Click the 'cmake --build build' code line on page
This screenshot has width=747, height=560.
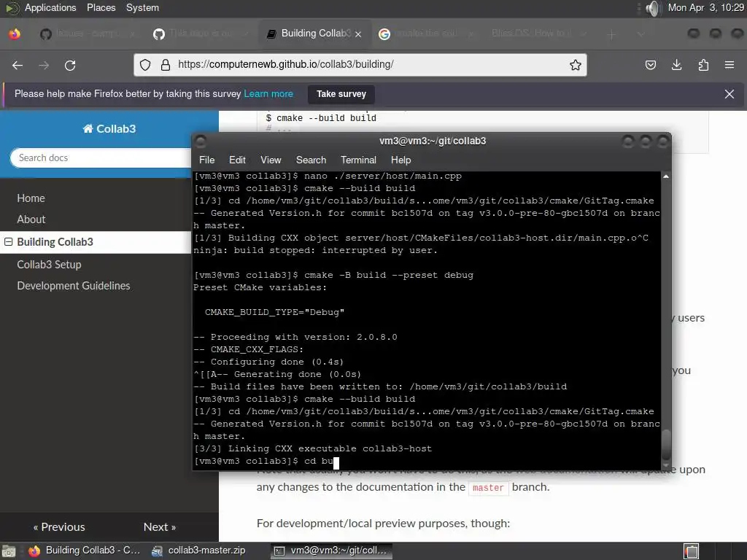click(x=321, y=118)
